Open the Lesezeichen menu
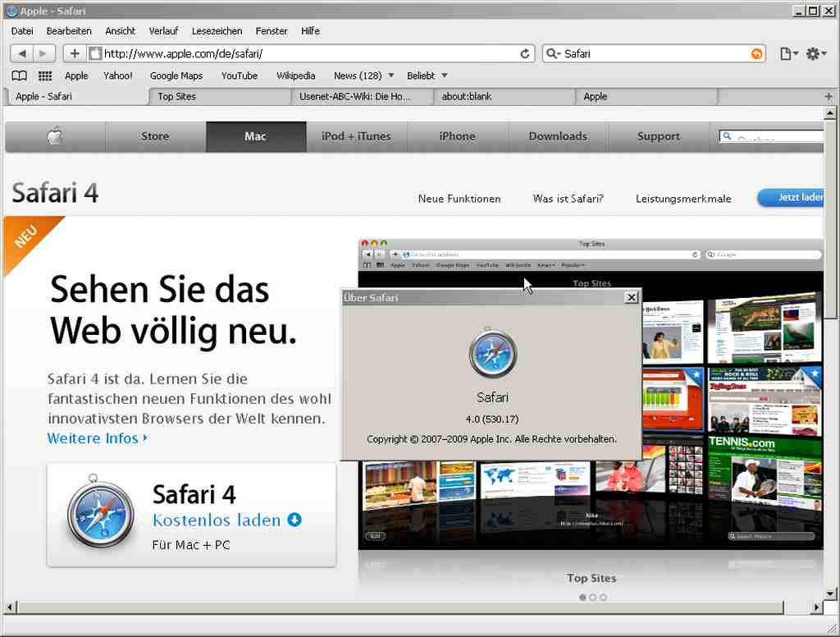 217,31
